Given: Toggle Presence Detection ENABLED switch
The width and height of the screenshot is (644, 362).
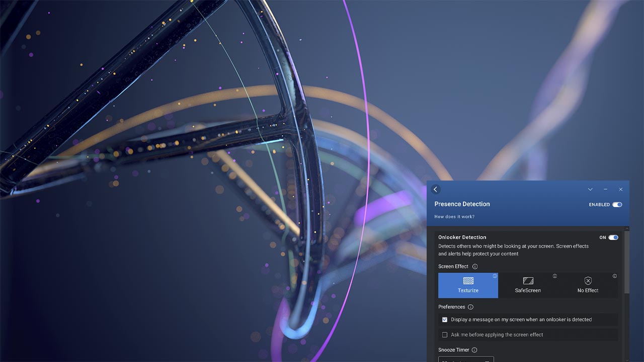Looking at the screenshot, I should (x=617, y=205).
